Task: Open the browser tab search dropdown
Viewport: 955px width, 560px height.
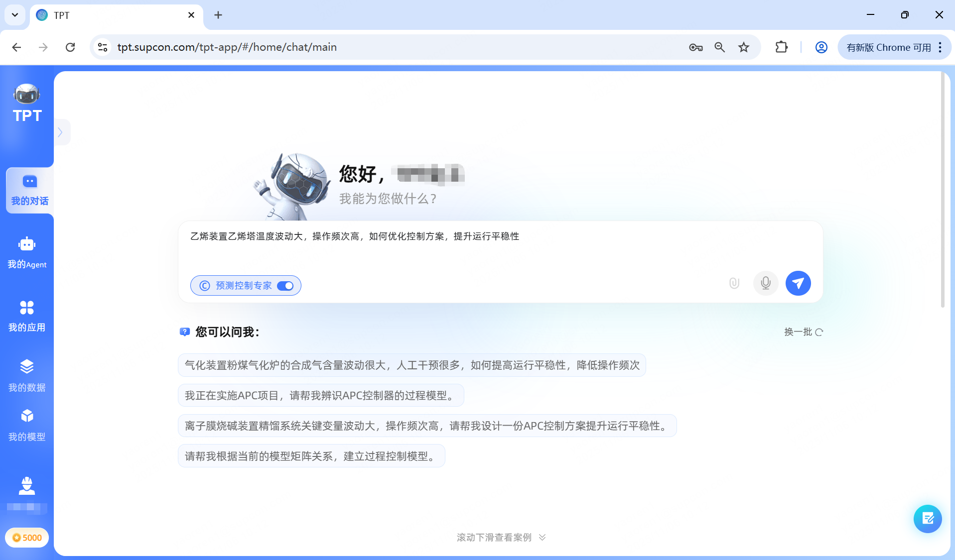Action: [14, 15]
